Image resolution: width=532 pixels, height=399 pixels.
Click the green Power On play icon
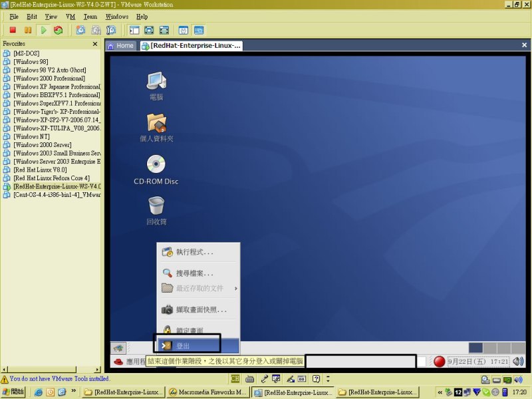(43, 30)
